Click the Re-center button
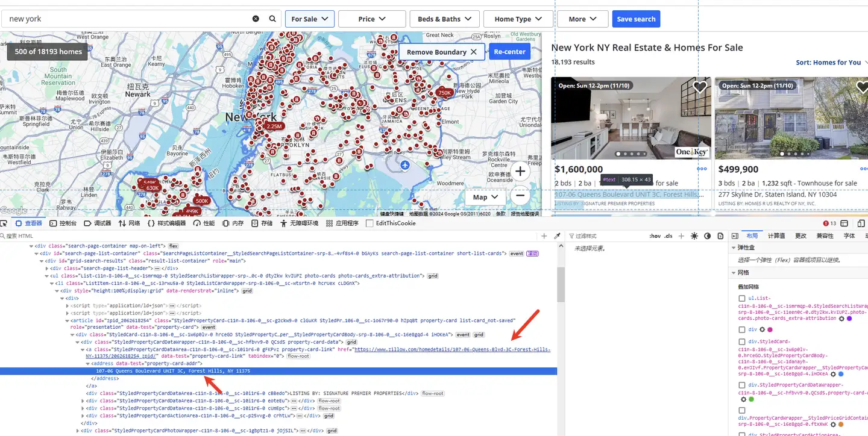 pos(509,52)
